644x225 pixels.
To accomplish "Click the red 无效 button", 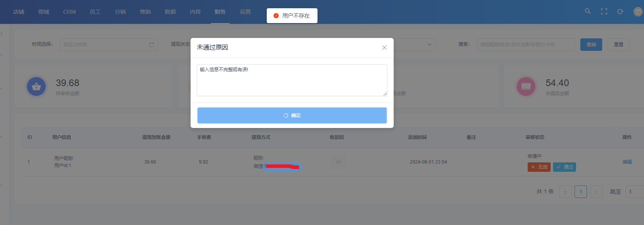I will 539,167.
